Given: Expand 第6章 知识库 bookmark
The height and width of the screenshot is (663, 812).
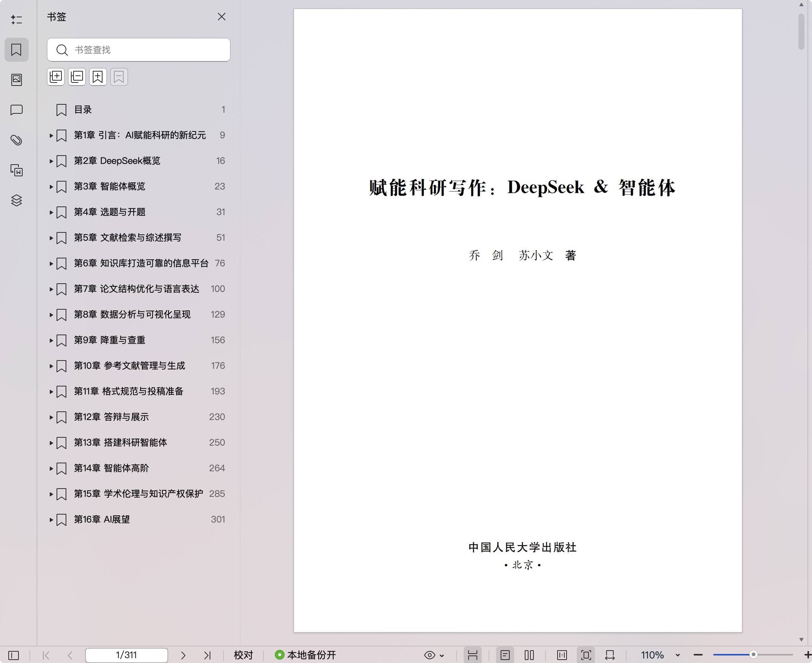Looking at the screenshot, I should click(51, 264).
